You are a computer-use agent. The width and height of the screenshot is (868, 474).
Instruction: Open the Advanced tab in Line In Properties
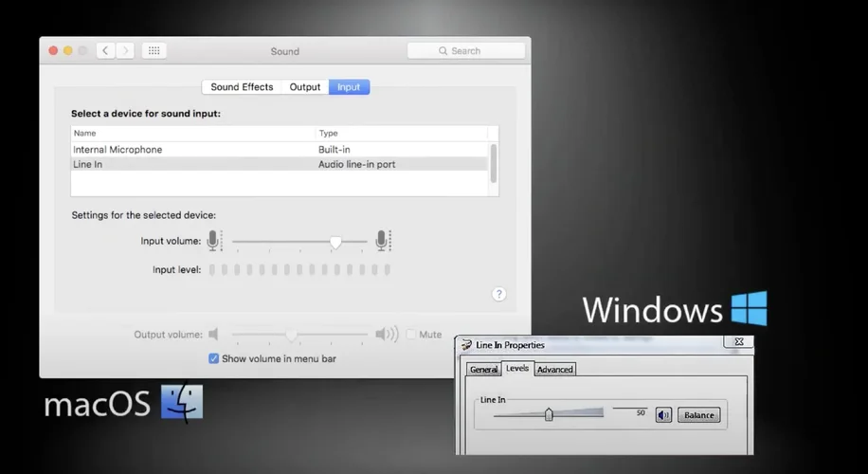554,370
